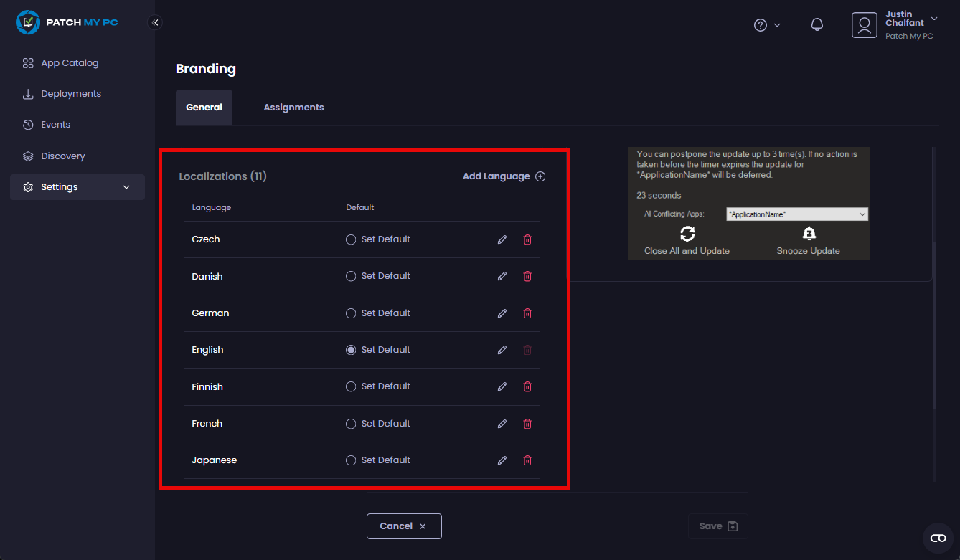960x560 pixels.
Task: Click the Cancel button
Action: coord(404,526)
